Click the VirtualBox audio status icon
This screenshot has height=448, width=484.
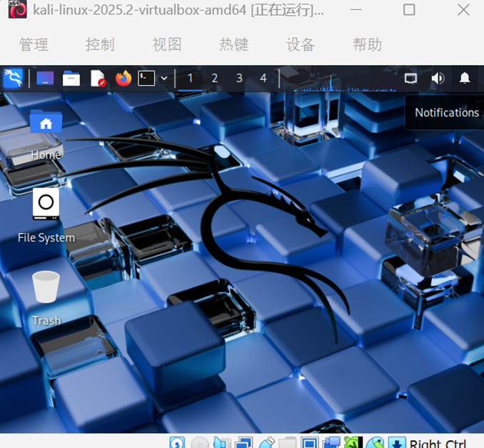[222, 443]
